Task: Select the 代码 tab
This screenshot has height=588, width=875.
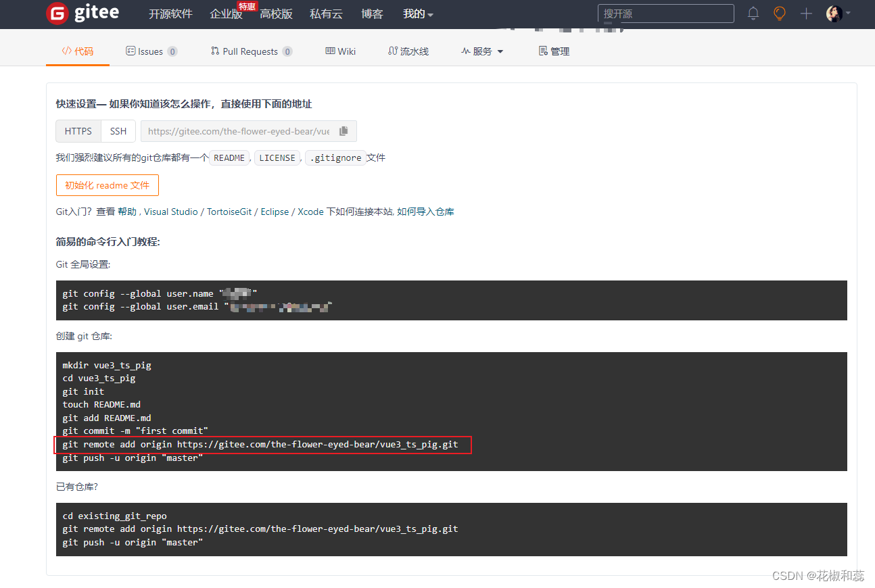Action: 78,51
